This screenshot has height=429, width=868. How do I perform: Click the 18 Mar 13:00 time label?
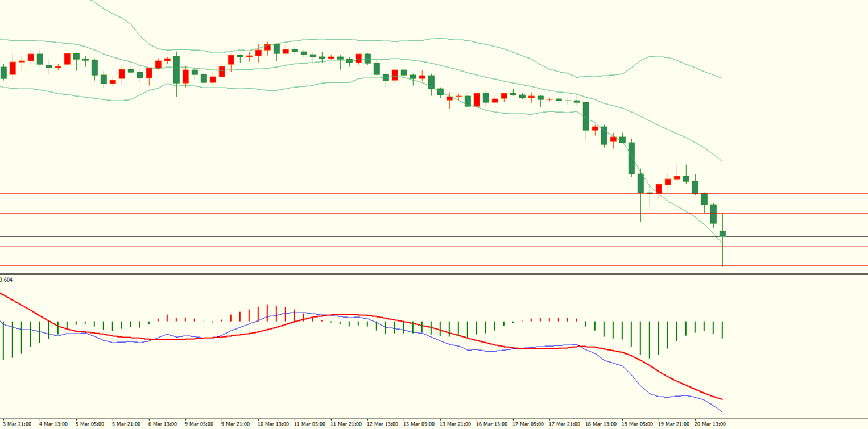coord(601,424)
